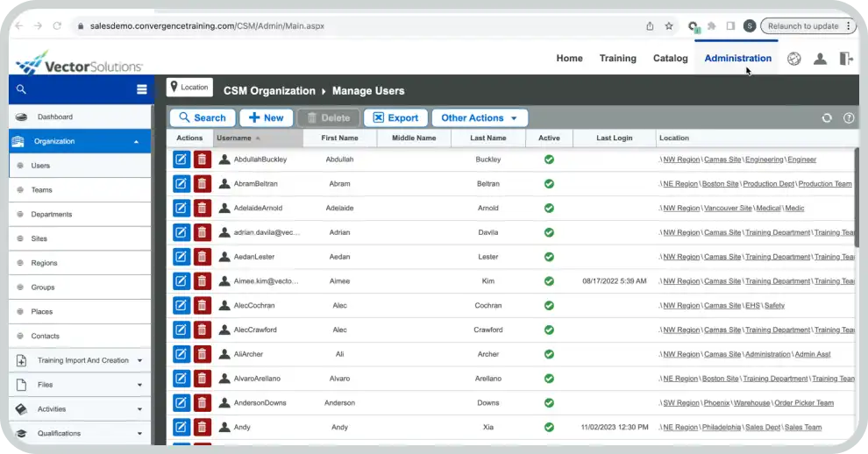Open the help question mark icon

click(x=848, y=118)
